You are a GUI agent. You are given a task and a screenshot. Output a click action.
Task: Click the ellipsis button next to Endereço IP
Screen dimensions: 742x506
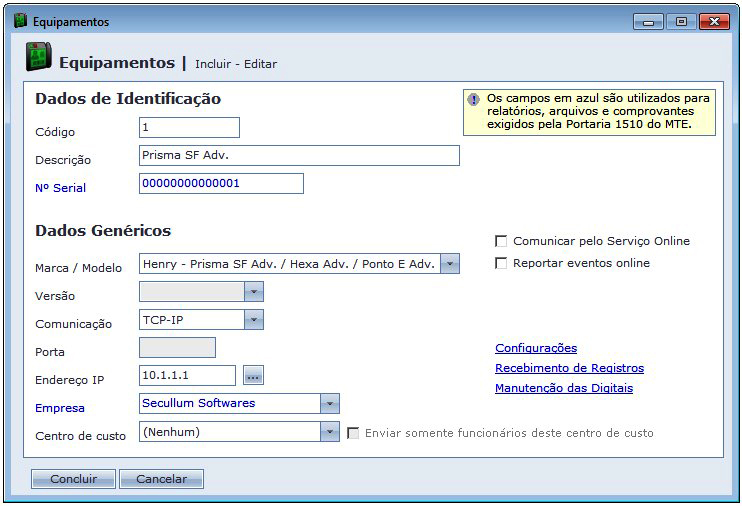(253, 376)
